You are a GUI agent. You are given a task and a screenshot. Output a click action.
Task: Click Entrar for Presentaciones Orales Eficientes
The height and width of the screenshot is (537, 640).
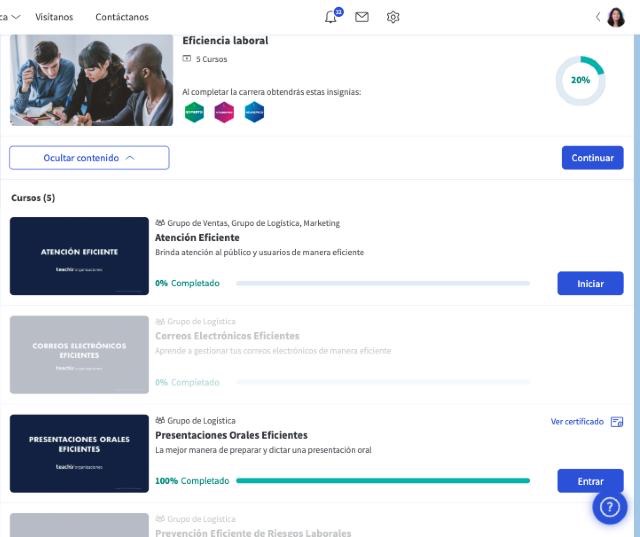pyautogui.click(x=590, y=481)
